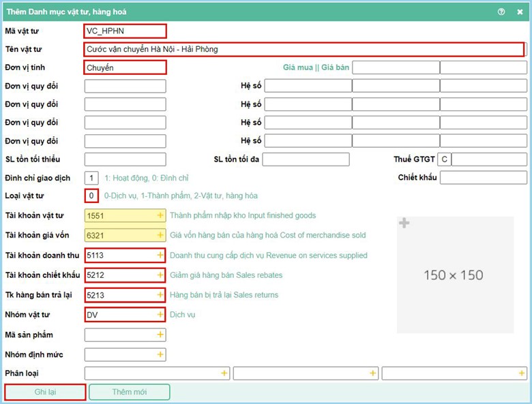Click plus icon in first Phân loại box

[224, 373]
